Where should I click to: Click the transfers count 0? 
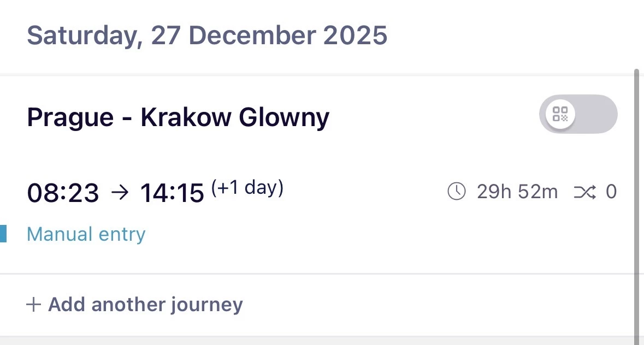tap(611, 192)
